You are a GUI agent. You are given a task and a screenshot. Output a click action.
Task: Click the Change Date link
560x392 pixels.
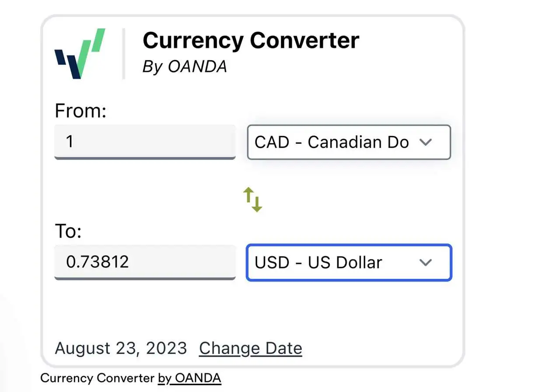(250, 348)
